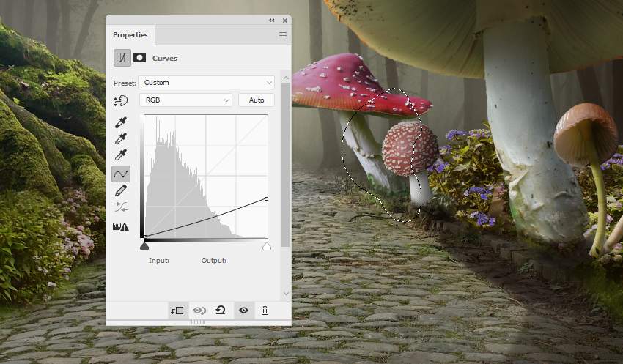Click the panel scrollbar down arrow
This screenshot has width=623, height=364.
tap(286, 294)
